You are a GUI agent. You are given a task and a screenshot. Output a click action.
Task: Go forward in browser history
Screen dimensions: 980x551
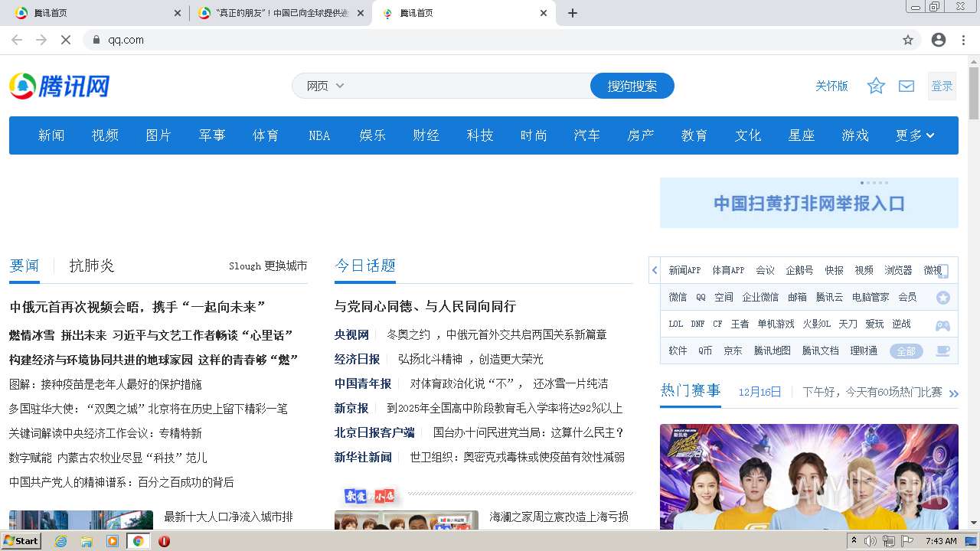click(41, 40)
